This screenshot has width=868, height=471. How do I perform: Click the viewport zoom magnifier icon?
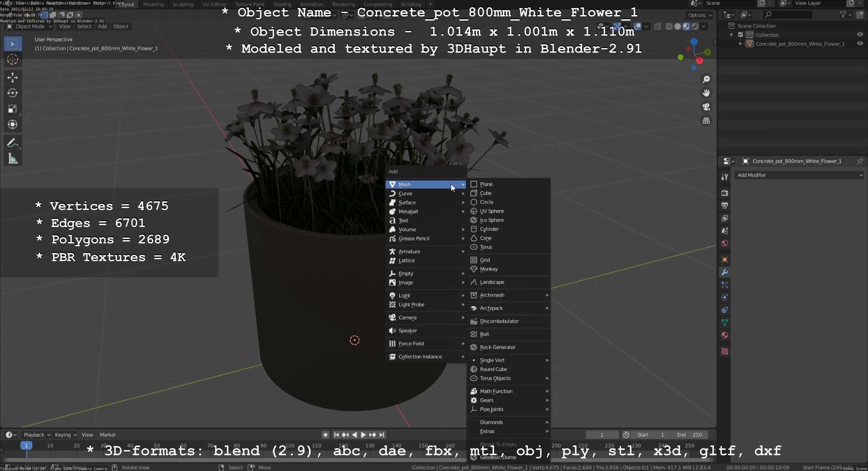pyautogui.click(x=706, y=79)
